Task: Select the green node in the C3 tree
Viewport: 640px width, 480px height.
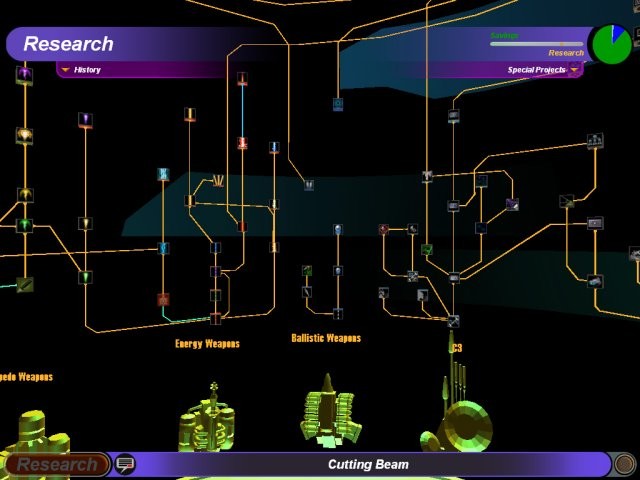Action: coord(427,249)
